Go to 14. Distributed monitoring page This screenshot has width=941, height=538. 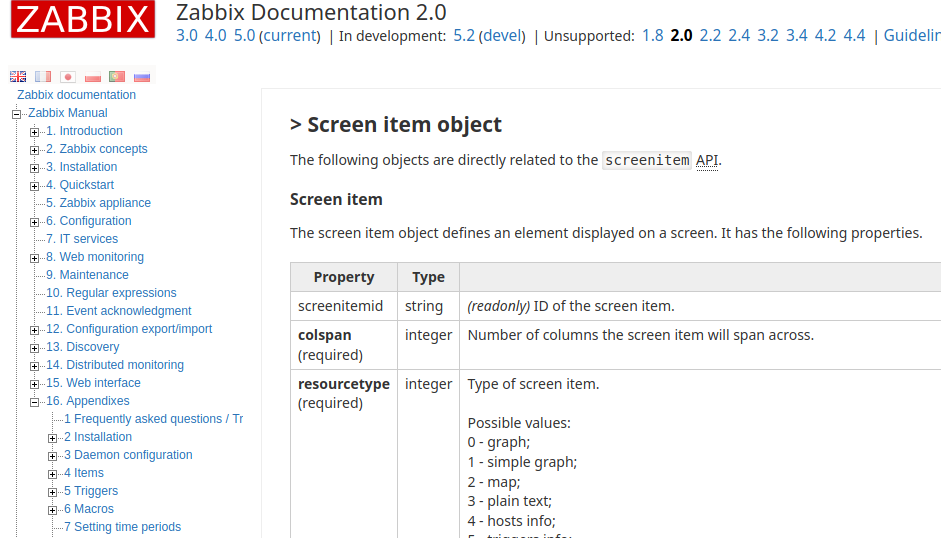[115, 365]
